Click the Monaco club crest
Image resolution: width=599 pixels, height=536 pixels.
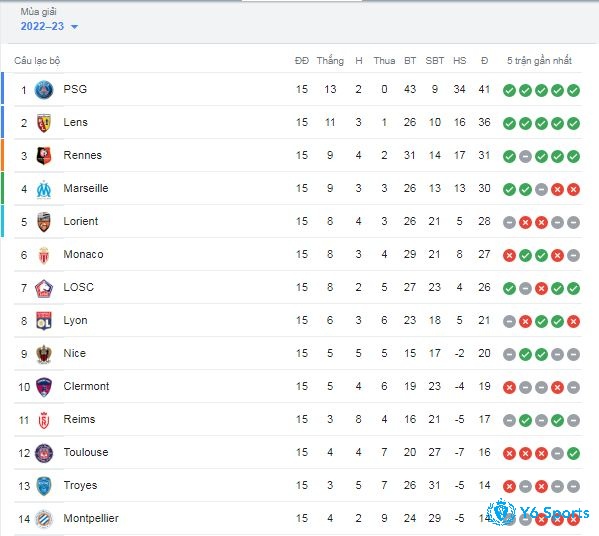tap(44, 255)
